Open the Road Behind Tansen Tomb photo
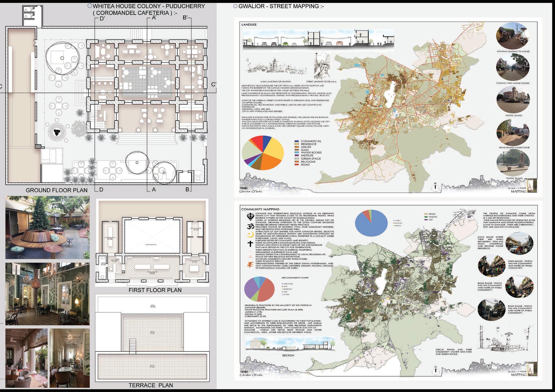 pyautogui.click(x=513, y=132)
